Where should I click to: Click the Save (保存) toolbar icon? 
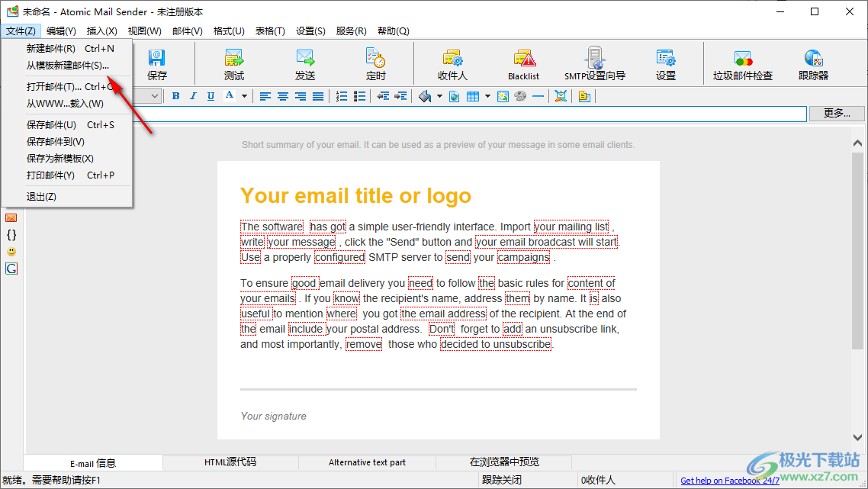156,64
